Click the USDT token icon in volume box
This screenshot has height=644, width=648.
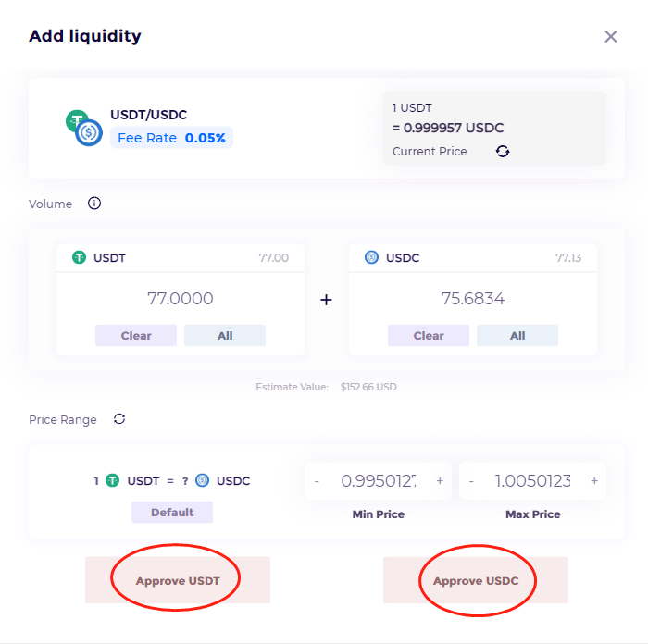[x=80, y=258]
